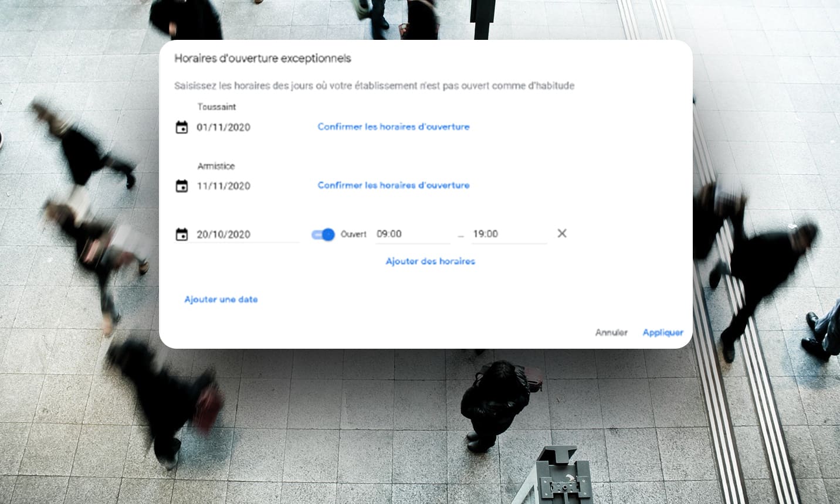Viewport: 840px width, 504px height.
Task: Click the Saisissez les horaires description text
Action: pyautogui.click(x=374, y=86)
